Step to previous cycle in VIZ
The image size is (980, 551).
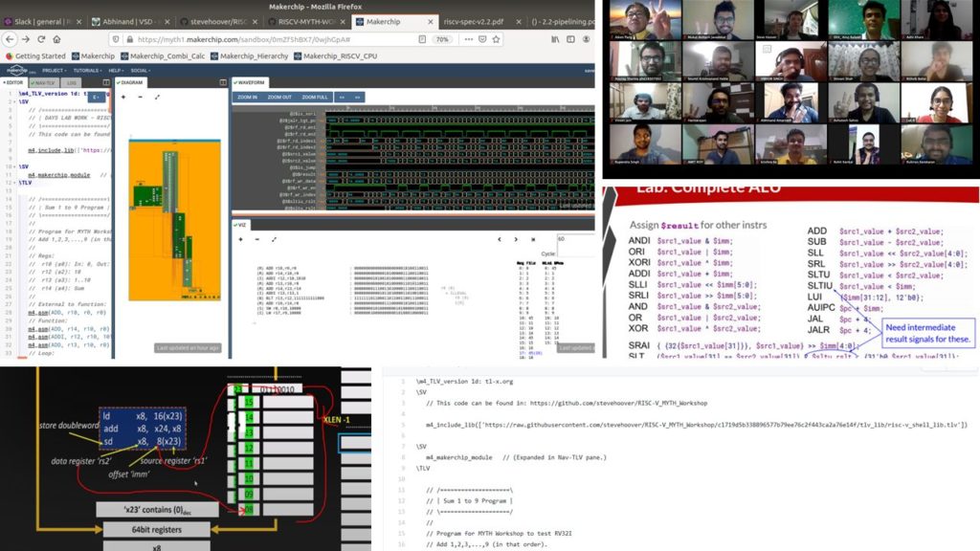498,239
